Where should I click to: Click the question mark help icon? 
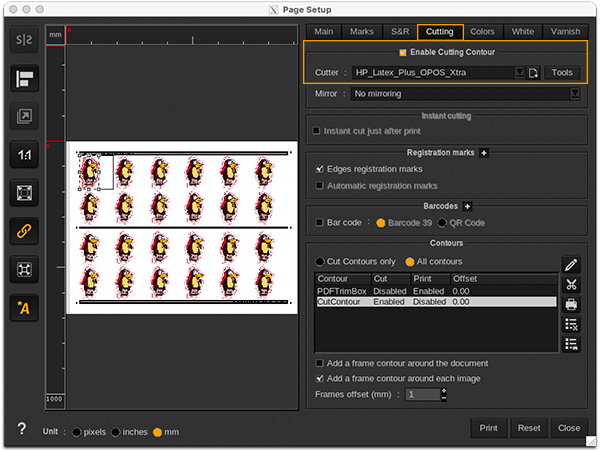coord(22,429)
